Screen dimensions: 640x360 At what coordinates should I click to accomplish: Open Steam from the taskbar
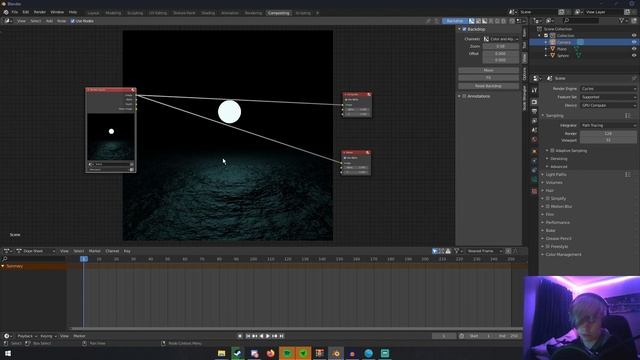click(238, 353)
